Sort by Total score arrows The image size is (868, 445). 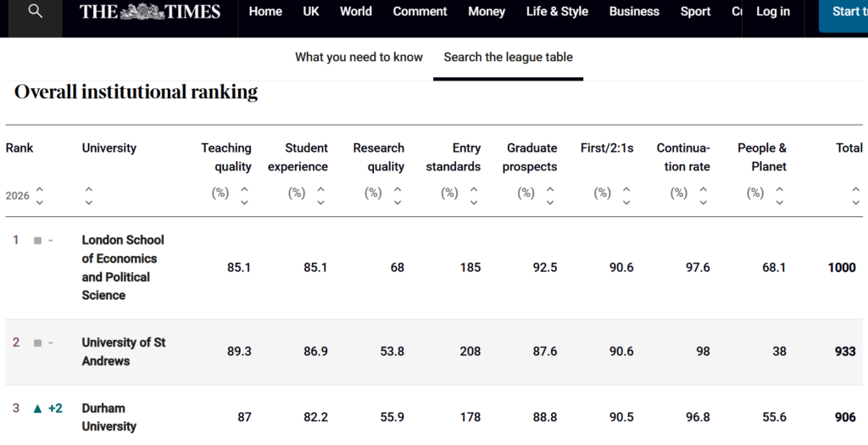click(855, 196)
